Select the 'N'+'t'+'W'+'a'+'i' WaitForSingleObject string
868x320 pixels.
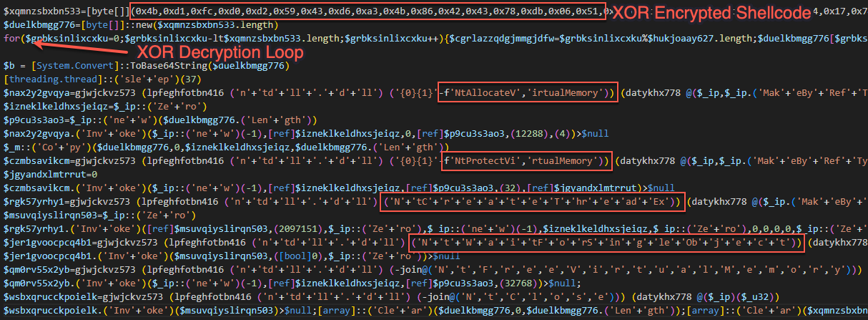pyautogui.click(x=607, y=242)
